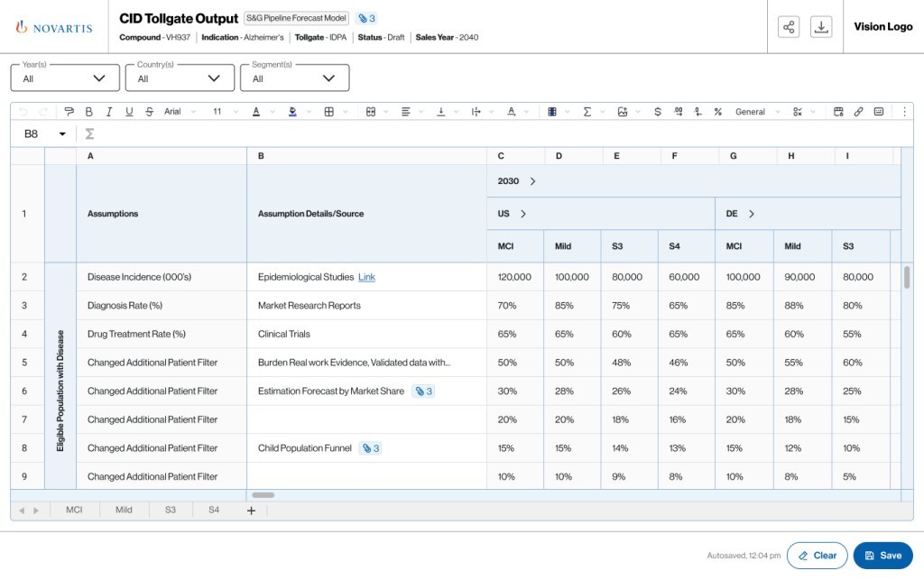Open the Segment(s) filter dropdown
This screenshot has height=580, width=924.
pyautogui.click(x=294, y=78)
